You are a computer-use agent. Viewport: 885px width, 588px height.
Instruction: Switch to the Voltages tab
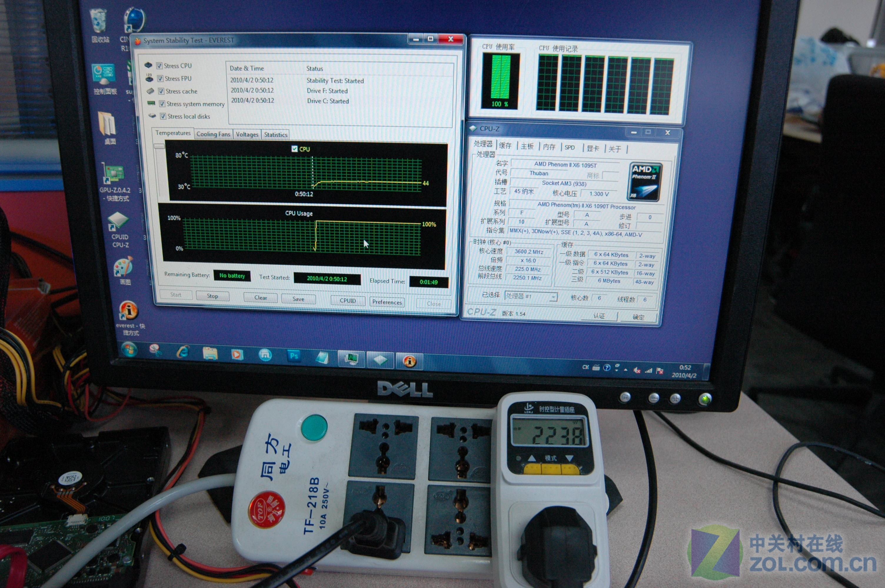tap(247, 135)
